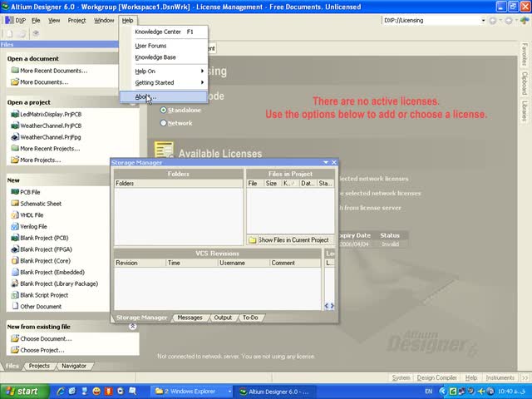Open the Project menu
The image size is (532, 399).
[76, 20]
